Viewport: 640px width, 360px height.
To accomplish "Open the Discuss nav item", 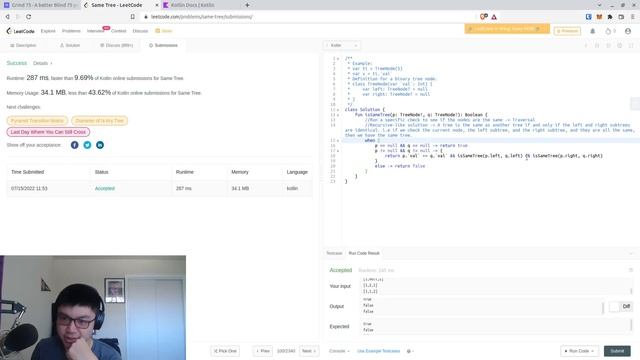I will pyautogui.click(x=140, y=31).
